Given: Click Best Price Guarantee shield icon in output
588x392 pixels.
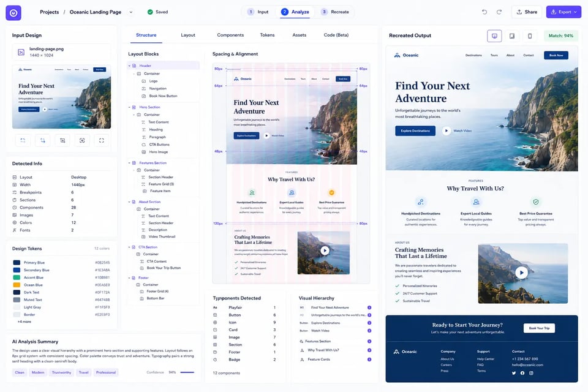Looking at the screenshot, I should click(x=536, y=202).
